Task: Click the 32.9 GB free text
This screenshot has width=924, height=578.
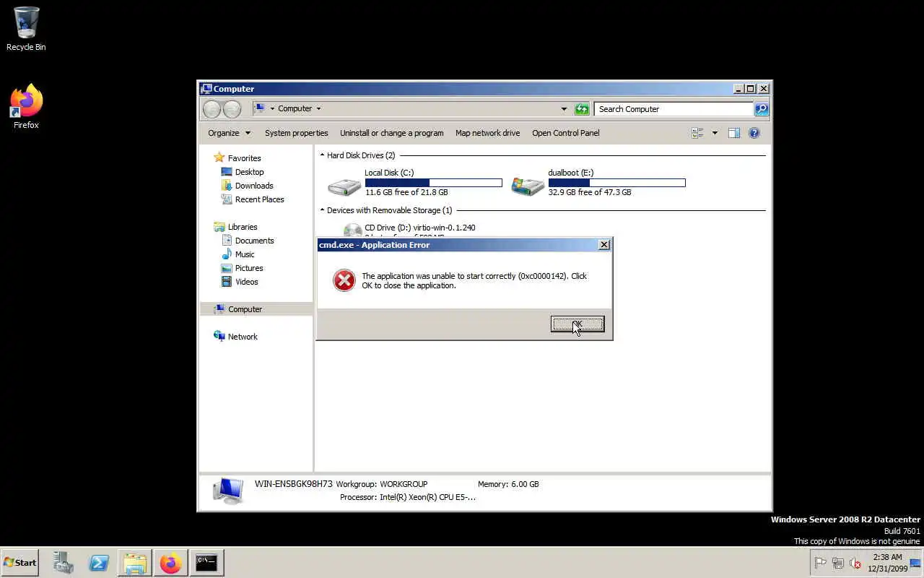Action: click(590, 192)
